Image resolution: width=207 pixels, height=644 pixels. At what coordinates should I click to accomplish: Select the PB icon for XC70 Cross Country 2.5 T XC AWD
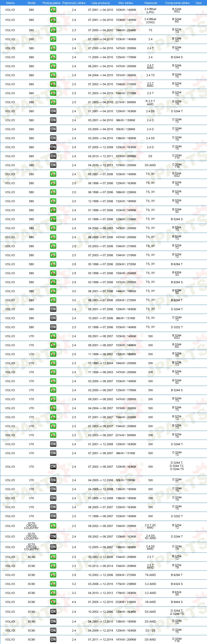[x=53, y=526]
